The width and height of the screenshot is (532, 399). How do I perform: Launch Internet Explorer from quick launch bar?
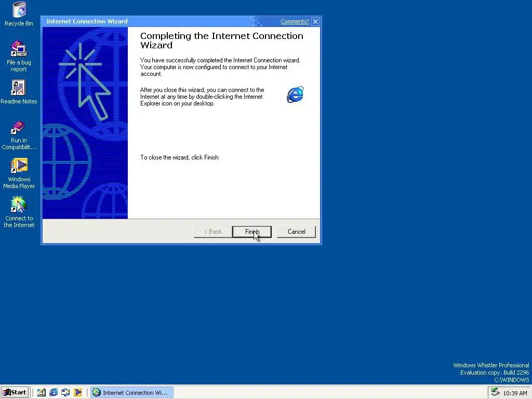coord(54,393)
